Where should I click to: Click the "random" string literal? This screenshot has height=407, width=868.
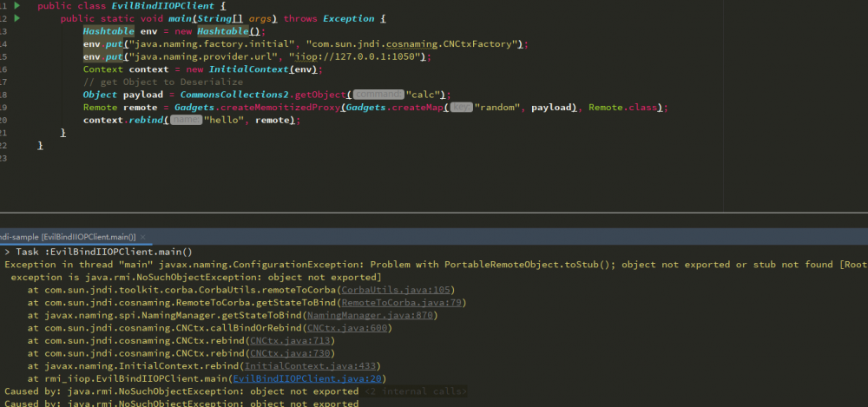497,108
